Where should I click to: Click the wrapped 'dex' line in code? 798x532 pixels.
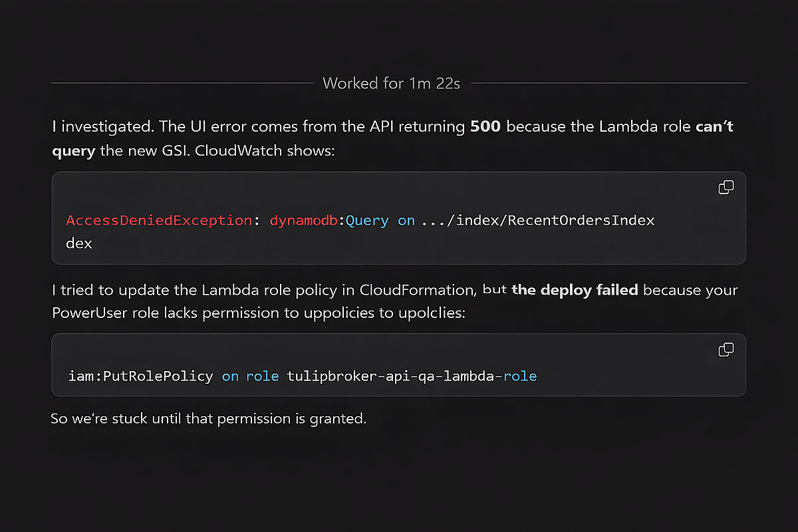tap(78, 243)
